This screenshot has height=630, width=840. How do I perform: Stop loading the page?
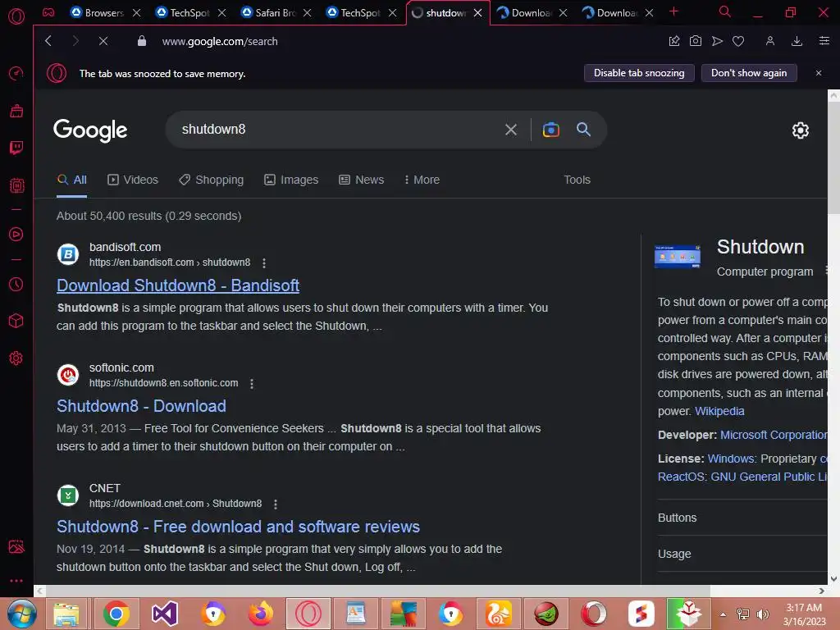[103, 41]
